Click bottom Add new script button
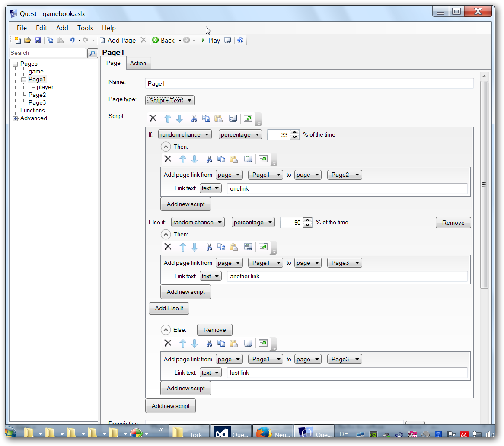Image resolution: width=504 pixels, height=446 pixels. [171, 406]
